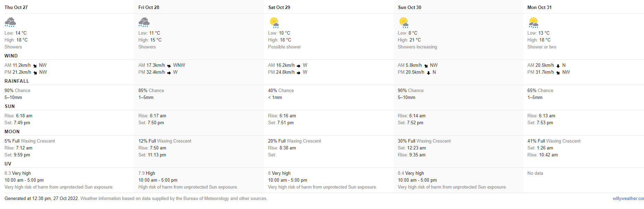This screenshot has height=209, width=644.
Task: Click Thursday's 8.3 Very high UV value
Action: (18, 173)
